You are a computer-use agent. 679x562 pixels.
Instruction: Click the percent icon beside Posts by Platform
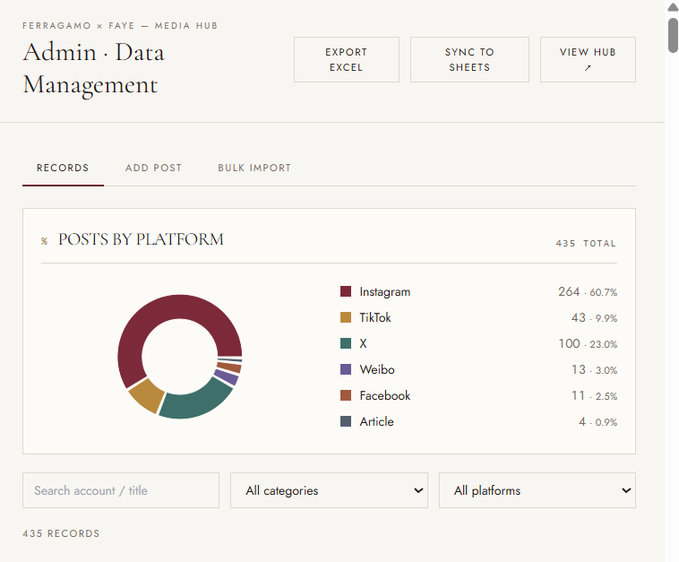[44, 241]
